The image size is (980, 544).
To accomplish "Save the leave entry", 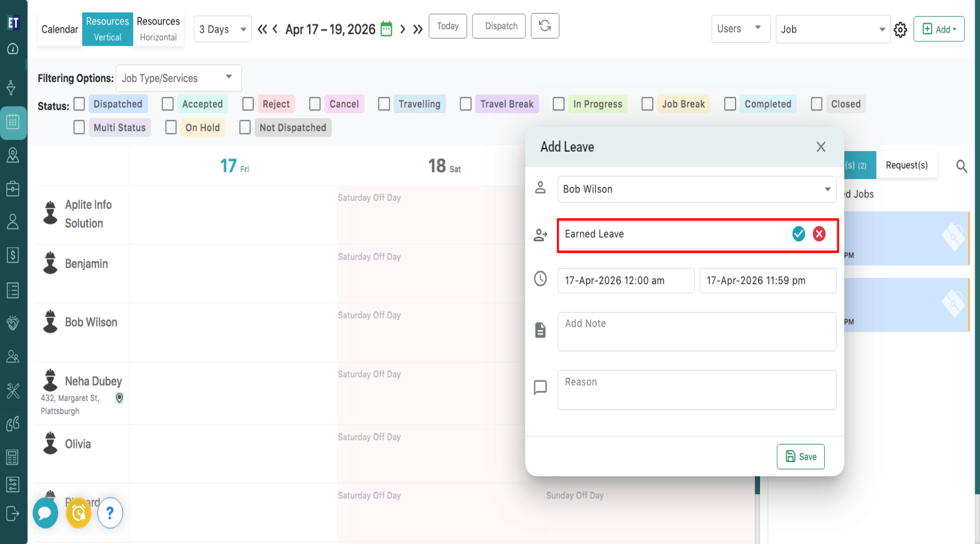I will (800, 456).
